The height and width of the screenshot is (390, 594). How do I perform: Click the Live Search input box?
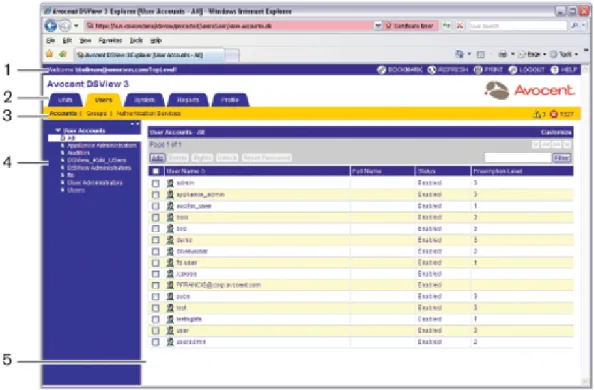518,26
